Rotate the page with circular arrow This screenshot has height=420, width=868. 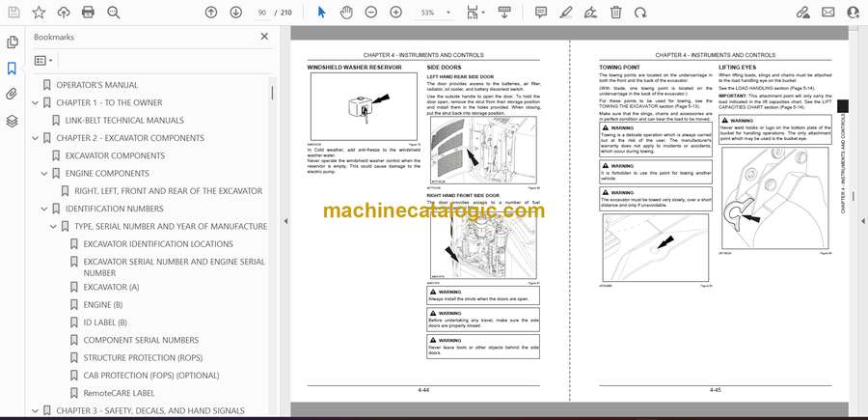(x=640, y=13)
